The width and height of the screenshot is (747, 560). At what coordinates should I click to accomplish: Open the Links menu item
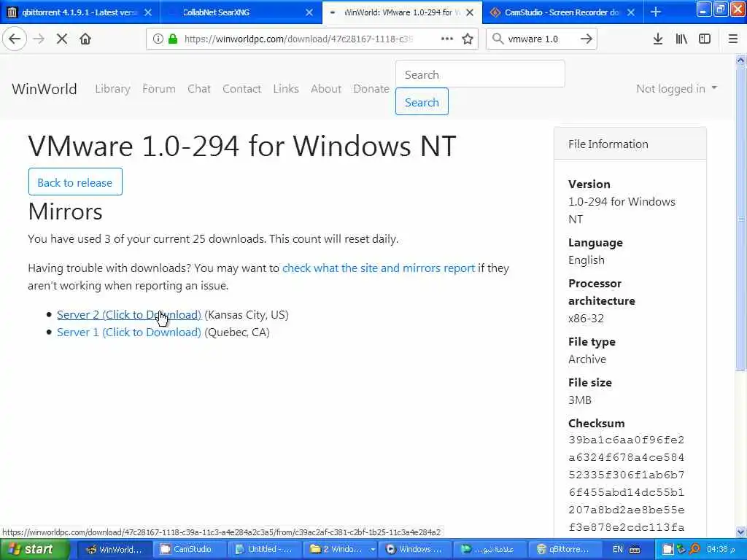[286, 88]
